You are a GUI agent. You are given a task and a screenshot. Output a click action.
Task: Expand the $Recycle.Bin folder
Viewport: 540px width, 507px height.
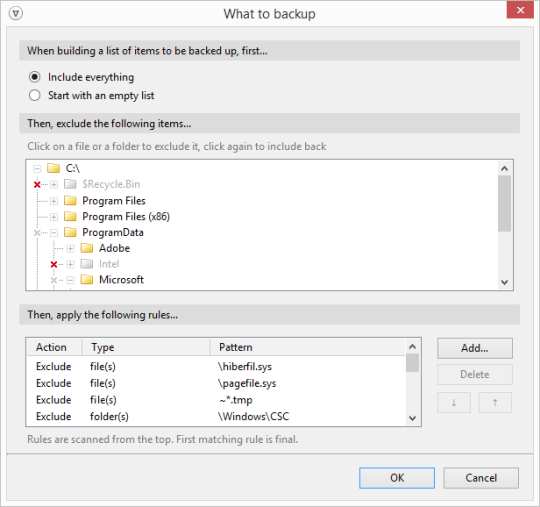[54, 184]
